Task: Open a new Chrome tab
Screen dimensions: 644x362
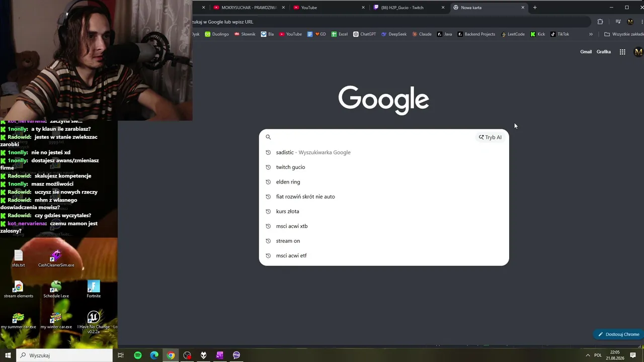Action: [535, 8]
